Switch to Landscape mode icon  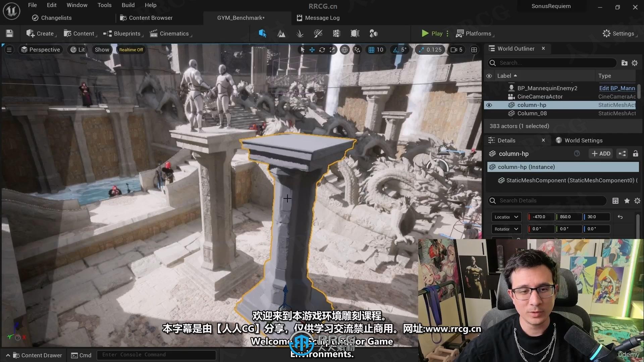[x=281, y=33]
